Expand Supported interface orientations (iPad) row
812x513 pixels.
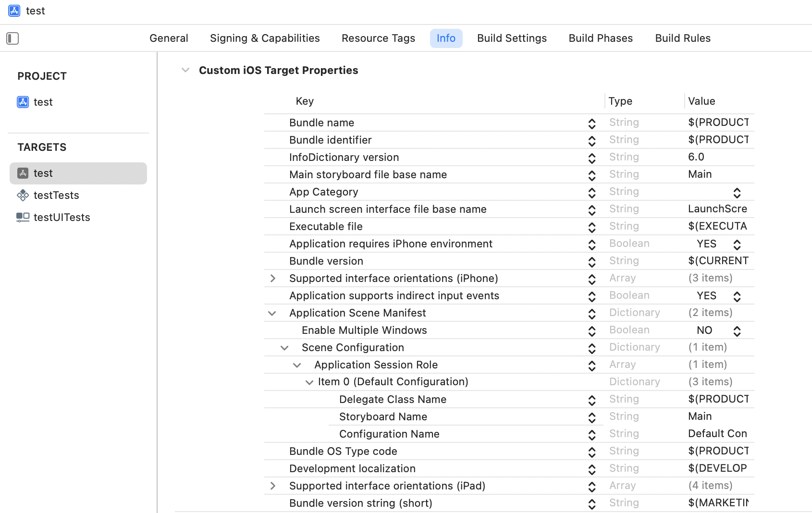tap(273, 486)
